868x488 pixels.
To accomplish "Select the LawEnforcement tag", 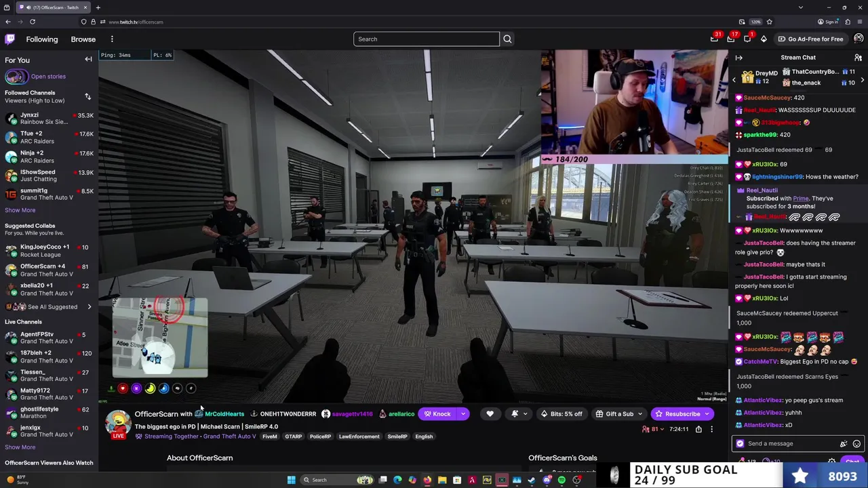I will point(359,437).
